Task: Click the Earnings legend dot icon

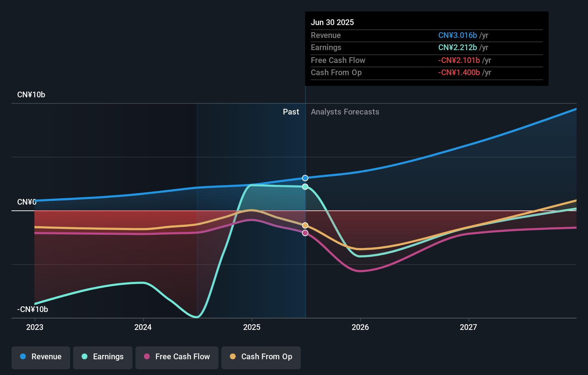Action: click(x=84, y=357)
